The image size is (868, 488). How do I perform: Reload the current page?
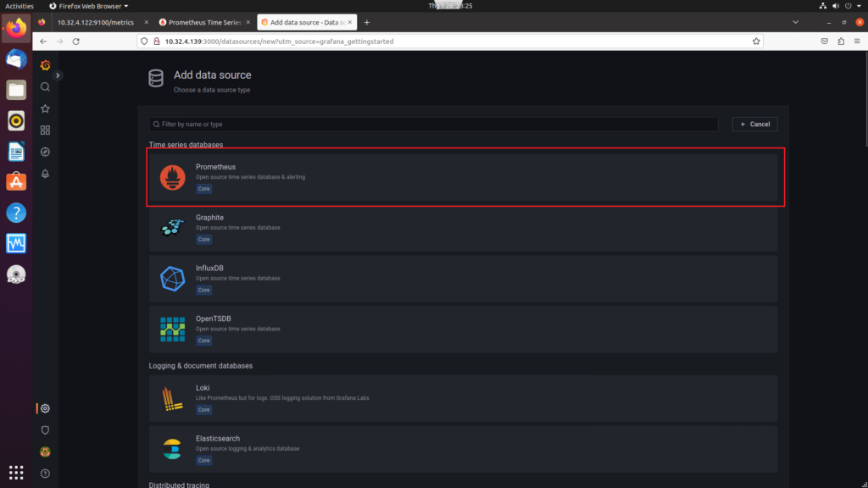pos(75,42)
